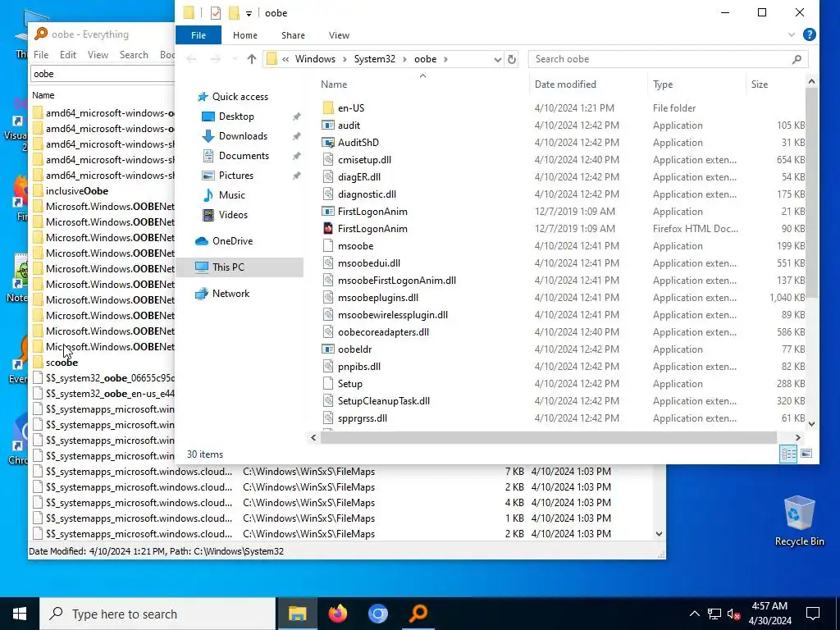Go up one folder level

click(x=252, y=59)
